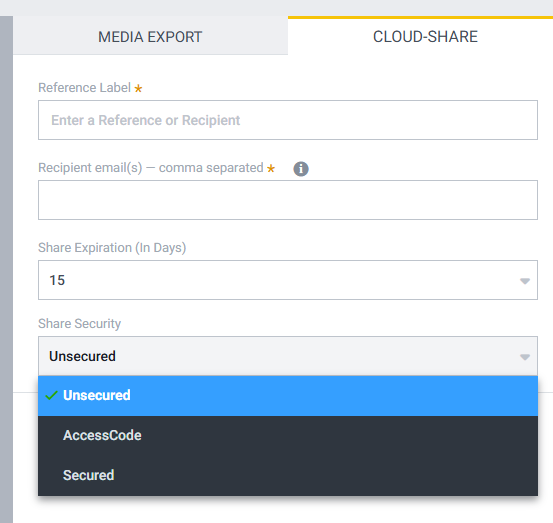Collapse the Share Security dropdown

pyautogui.click(x=288, y=356)
